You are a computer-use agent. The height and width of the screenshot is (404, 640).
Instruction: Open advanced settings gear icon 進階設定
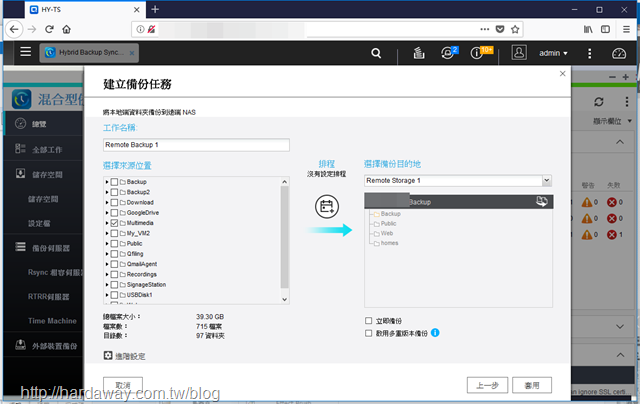[108, 355]
